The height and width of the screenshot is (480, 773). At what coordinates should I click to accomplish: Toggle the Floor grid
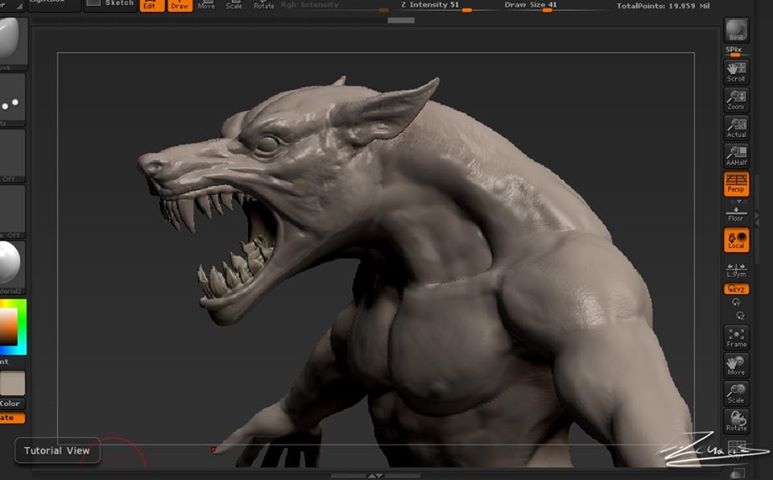(x=736, y=211)
